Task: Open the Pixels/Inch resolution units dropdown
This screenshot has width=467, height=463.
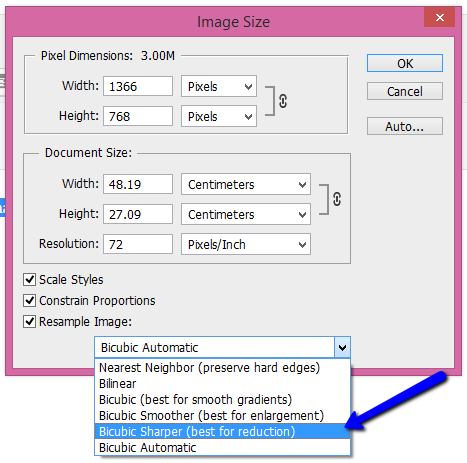Action: tap(246, 244)
